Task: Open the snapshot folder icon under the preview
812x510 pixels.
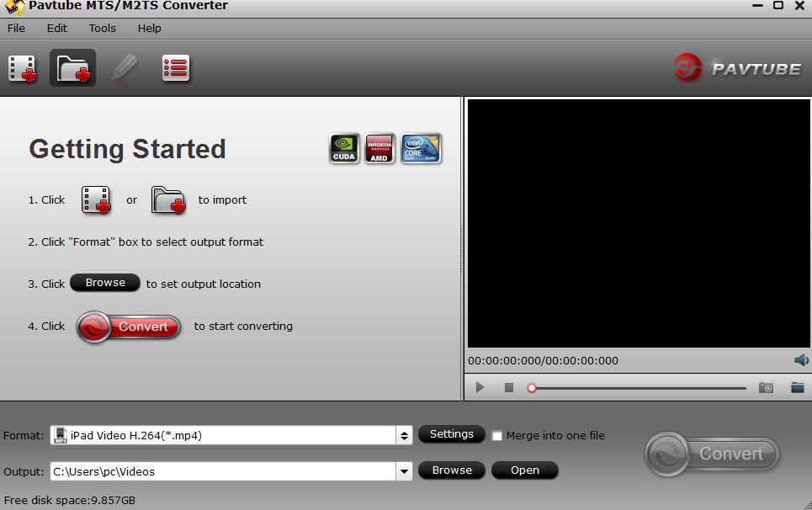Action: [x=798, y=387]
